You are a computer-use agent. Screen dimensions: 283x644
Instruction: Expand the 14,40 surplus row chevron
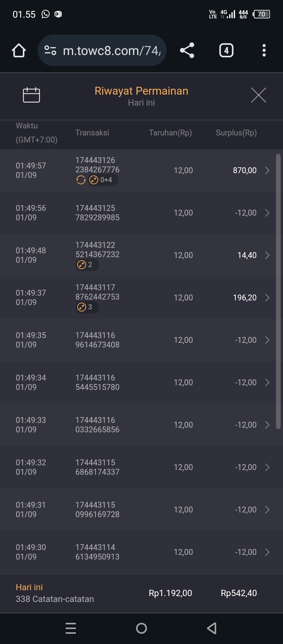click(267, 255)
